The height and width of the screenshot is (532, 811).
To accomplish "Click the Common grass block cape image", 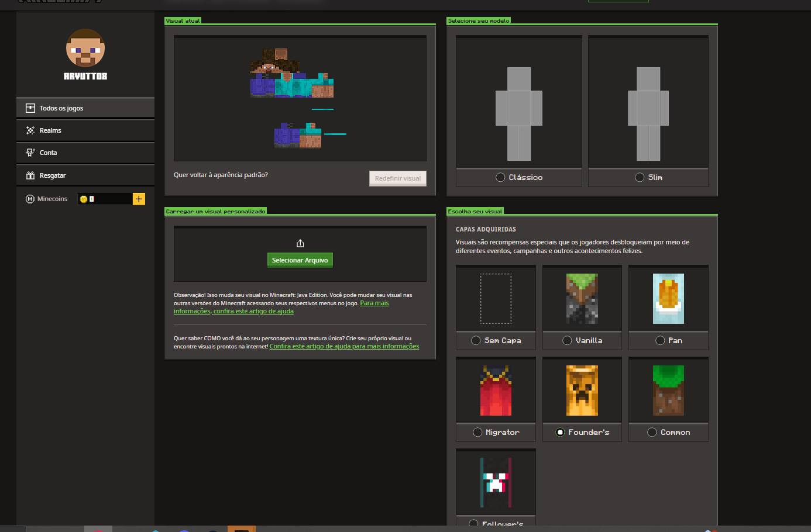I will point(668,391).
